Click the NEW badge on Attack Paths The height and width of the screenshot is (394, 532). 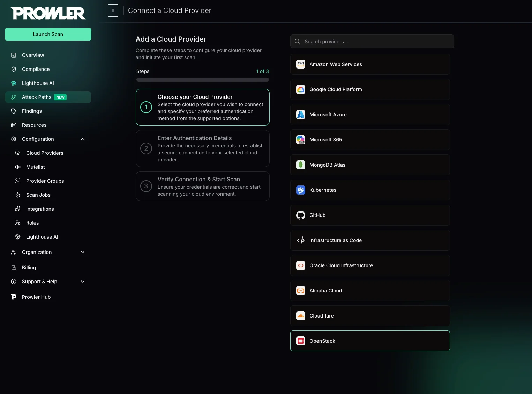tap(60, 97)
